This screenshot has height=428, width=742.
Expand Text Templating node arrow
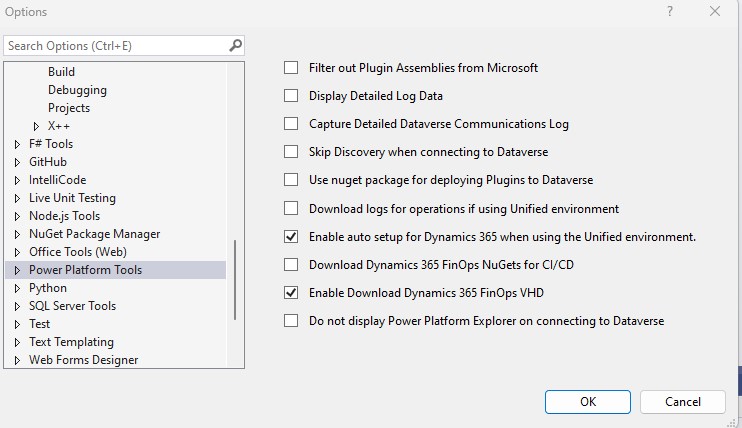[18, 342]
